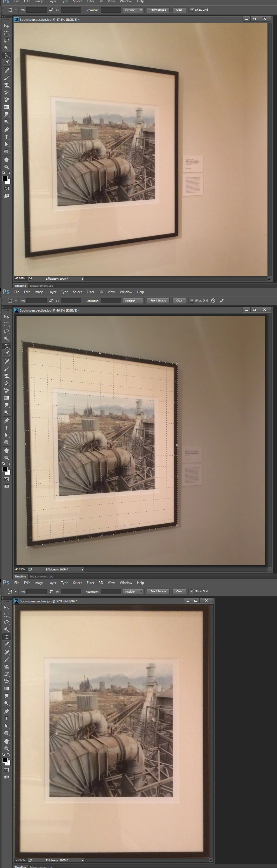
Task: Open View menu above the 57% window
Action: point(111,583)
